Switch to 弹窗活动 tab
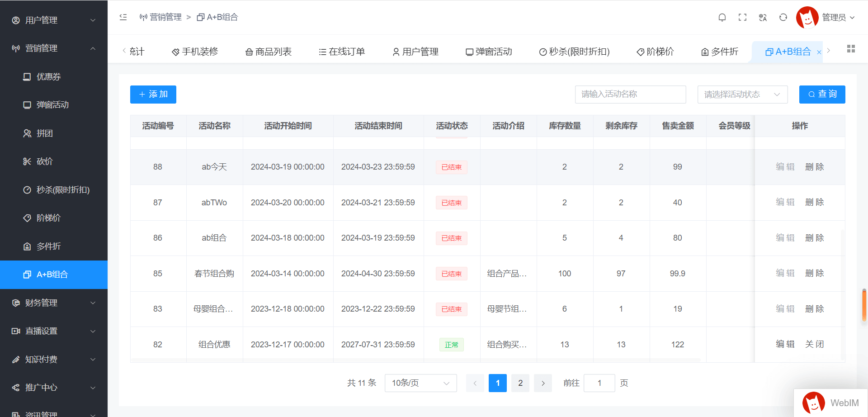The height and width of the screenshot is (417, 868). click(489, 52)
